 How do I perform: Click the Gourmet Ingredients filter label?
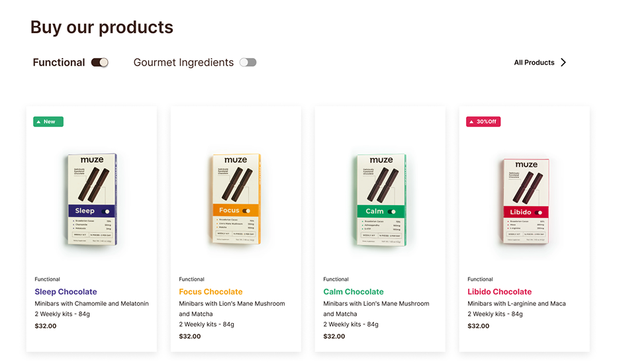pos(183,63)
